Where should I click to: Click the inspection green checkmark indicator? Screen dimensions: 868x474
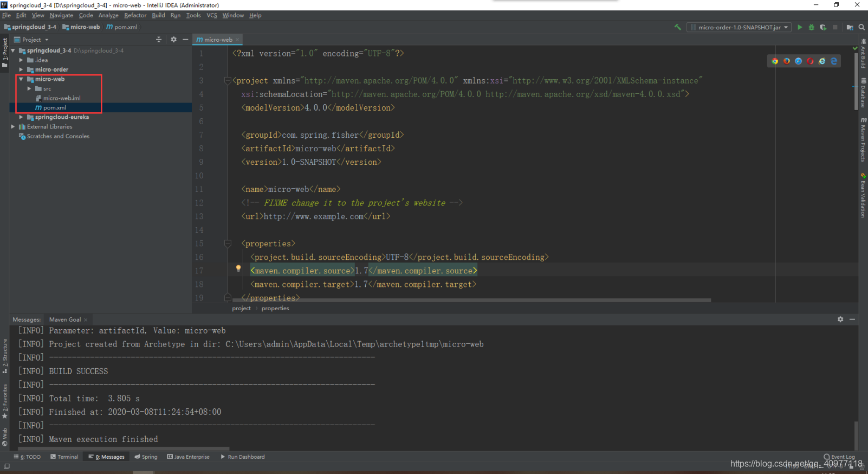pos(855,48)
